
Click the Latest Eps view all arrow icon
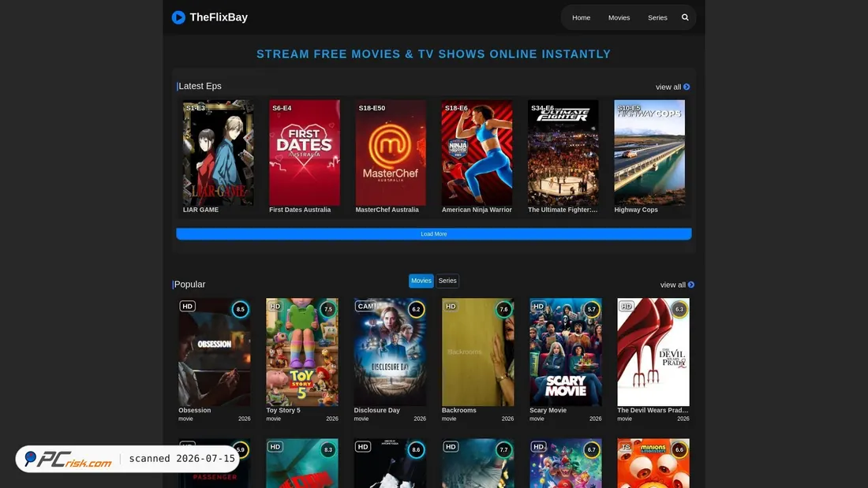coord(687,87)
